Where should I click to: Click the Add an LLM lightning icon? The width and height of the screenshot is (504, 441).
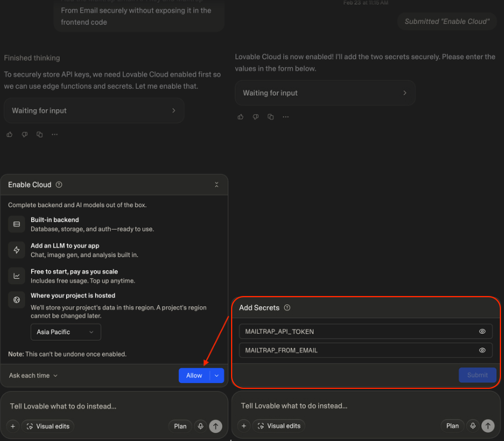click(16, 250)
